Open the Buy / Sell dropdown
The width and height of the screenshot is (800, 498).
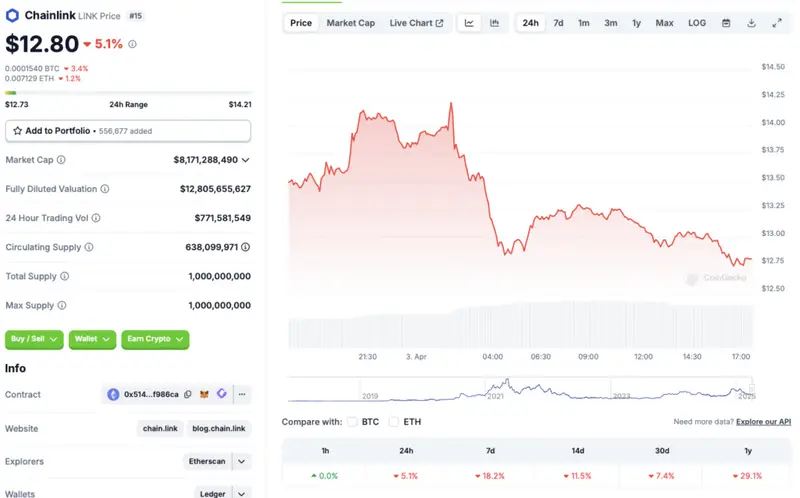pos(34,339)
